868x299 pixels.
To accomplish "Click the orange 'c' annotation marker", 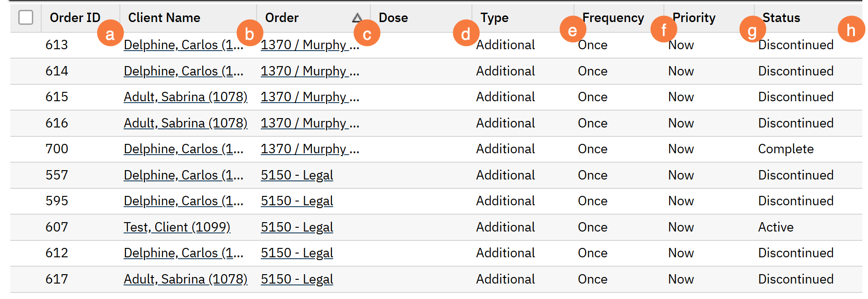I will coord(367,33).
